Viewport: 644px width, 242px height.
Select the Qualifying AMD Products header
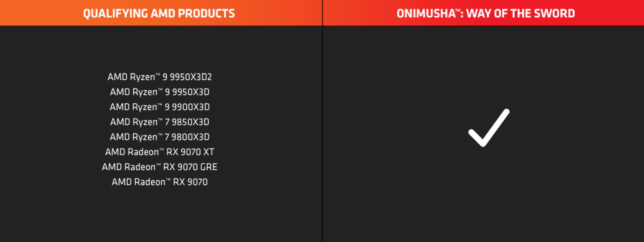click(159, 13)
